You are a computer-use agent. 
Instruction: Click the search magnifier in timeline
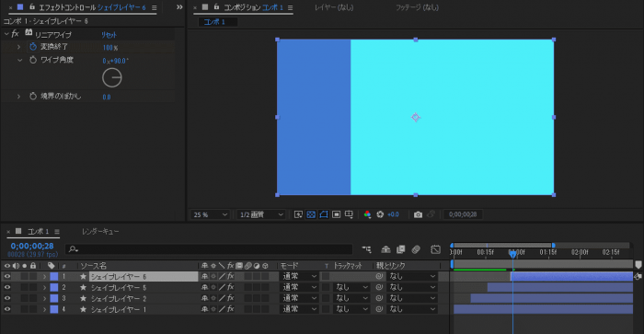click(73, 249)
